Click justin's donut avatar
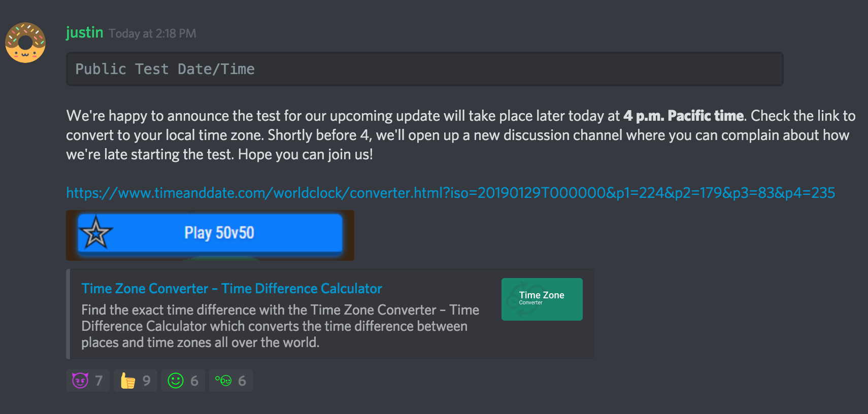 coord(25,43)
